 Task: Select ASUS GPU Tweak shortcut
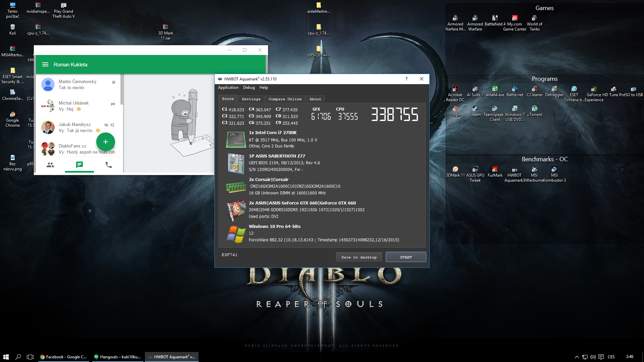point(475,174)
